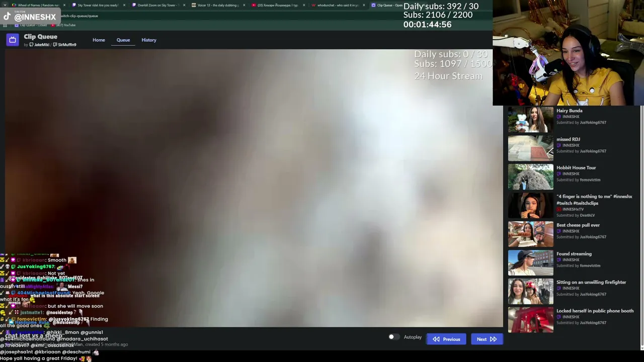
Task: Switch to the Sky Tower ride browser tab
Action: click(x=98, y=5)
